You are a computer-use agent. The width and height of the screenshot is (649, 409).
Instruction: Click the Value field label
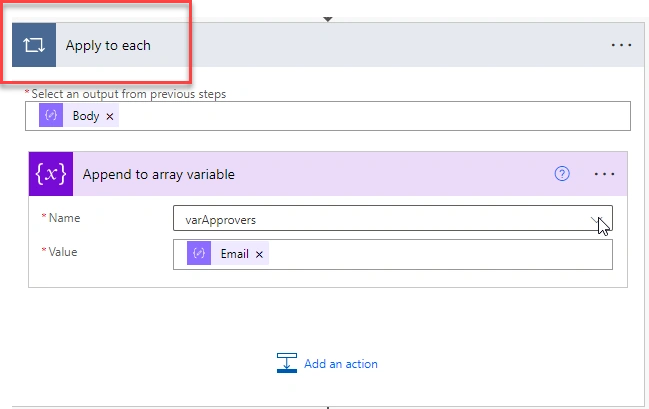[62, 252]
